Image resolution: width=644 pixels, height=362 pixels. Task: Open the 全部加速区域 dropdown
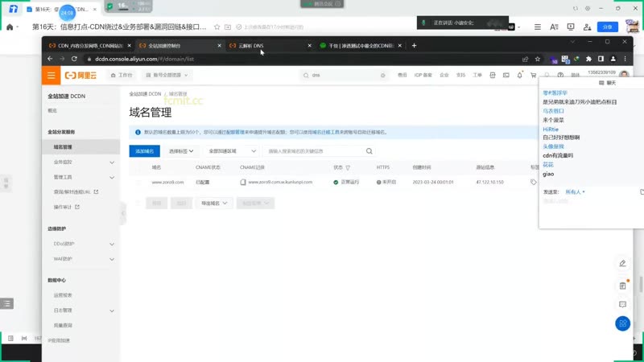[x=232, y=151]
